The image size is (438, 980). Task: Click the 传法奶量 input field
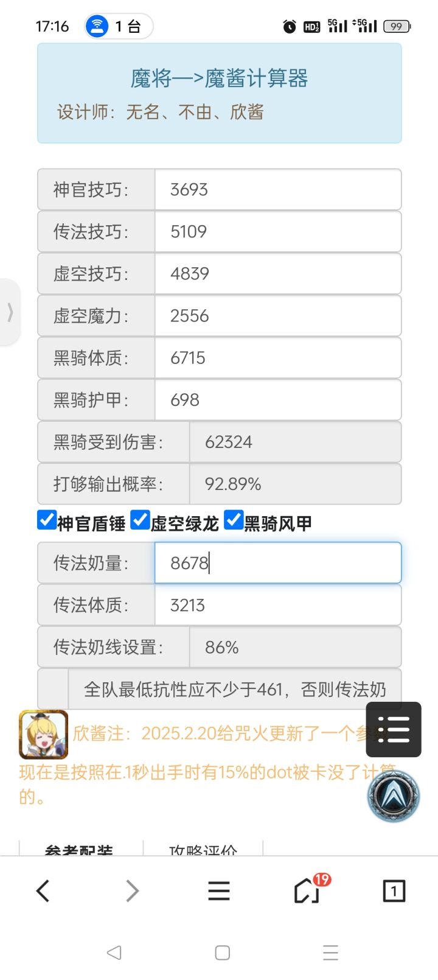(x=278, y=563)
